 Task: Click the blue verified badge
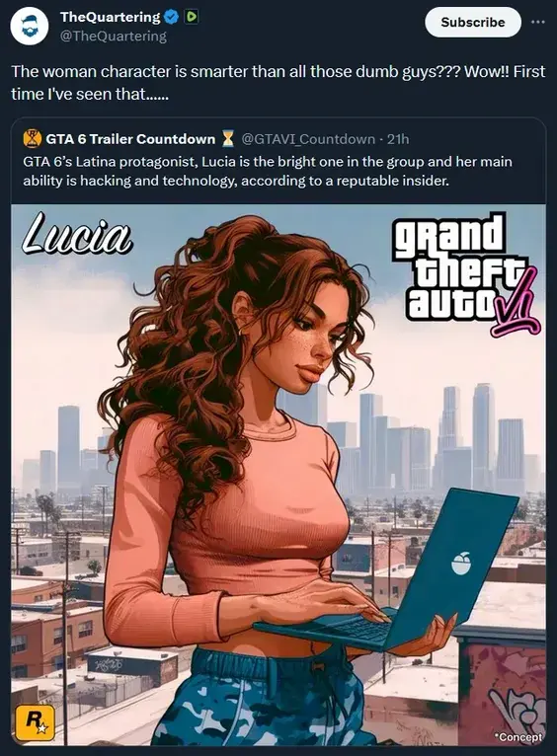171,18
